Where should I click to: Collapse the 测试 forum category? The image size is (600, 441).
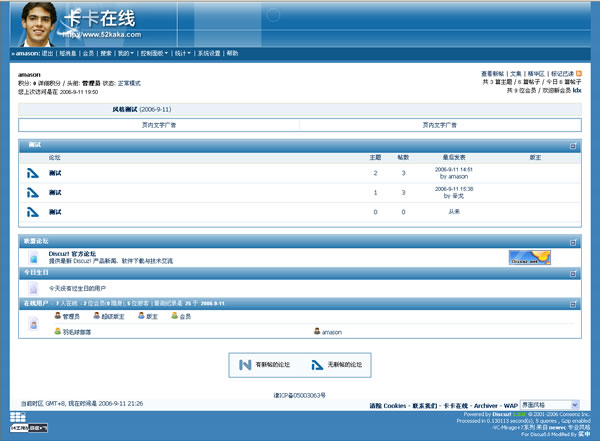coord(573,146)
